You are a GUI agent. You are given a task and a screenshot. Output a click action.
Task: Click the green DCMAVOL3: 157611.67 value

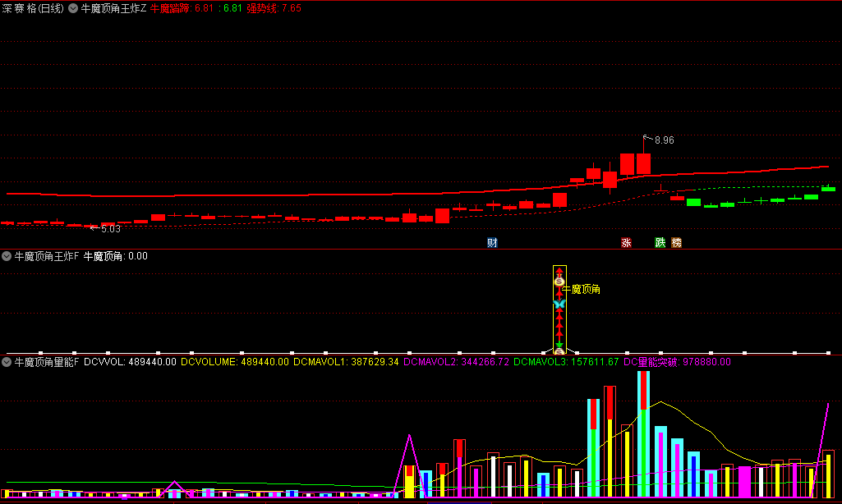[x=566, y=362]
